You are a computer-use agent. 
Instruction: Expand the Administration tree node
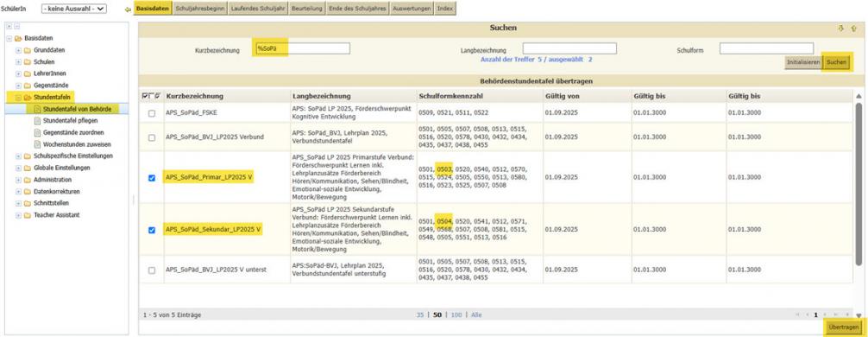coord(18,180)
